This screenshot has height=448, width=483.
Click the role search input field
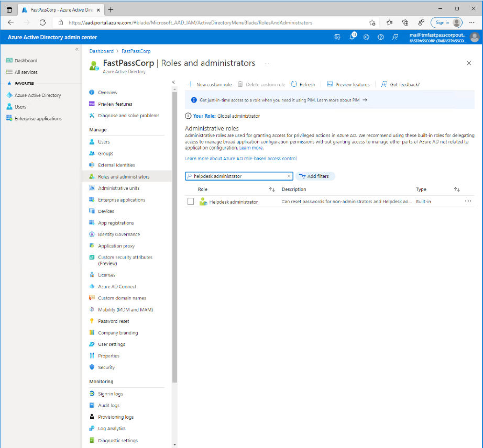238,176
